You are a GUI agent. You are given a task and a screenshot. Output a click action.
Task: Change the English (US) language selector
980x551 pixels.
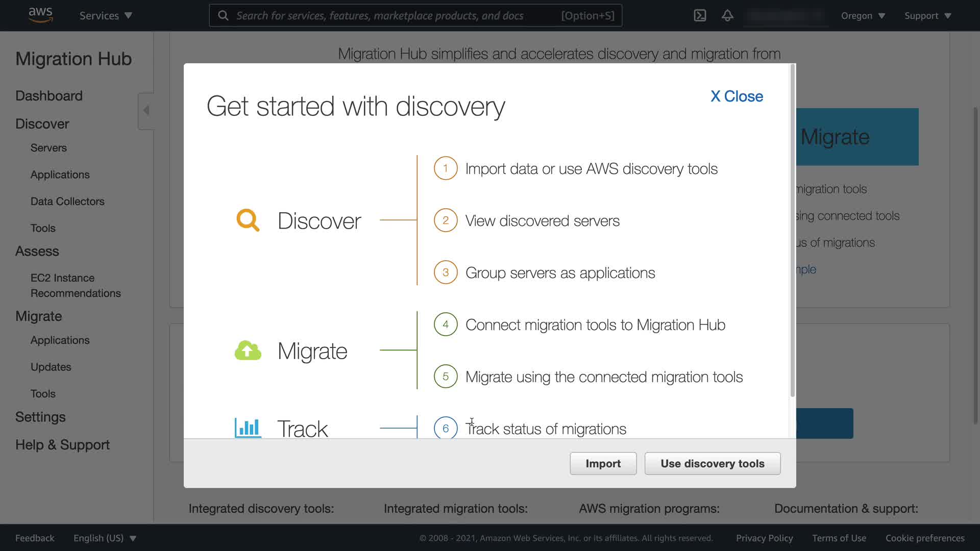pyautogui.click(x=105, y=538)
